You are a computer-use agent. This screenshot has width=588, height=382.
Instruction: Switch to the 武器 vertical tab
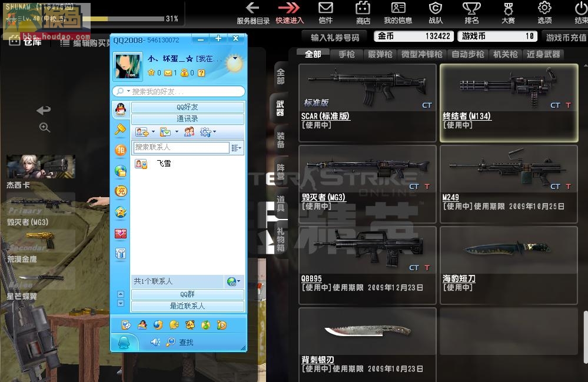(280, 108)
